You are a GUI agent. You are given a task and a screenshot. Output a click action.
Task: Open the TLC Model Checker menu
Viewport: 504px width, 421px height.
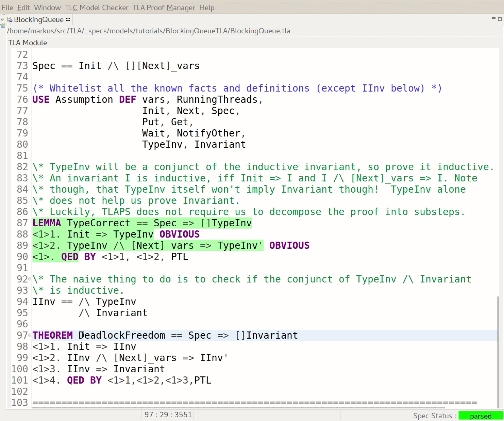point(97,7)
